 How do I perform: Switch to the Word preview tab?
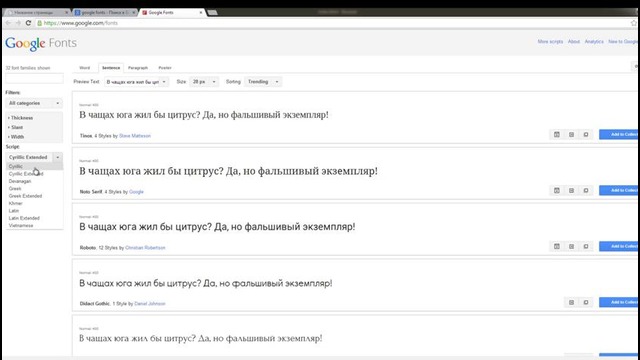(x=85, y=68)
